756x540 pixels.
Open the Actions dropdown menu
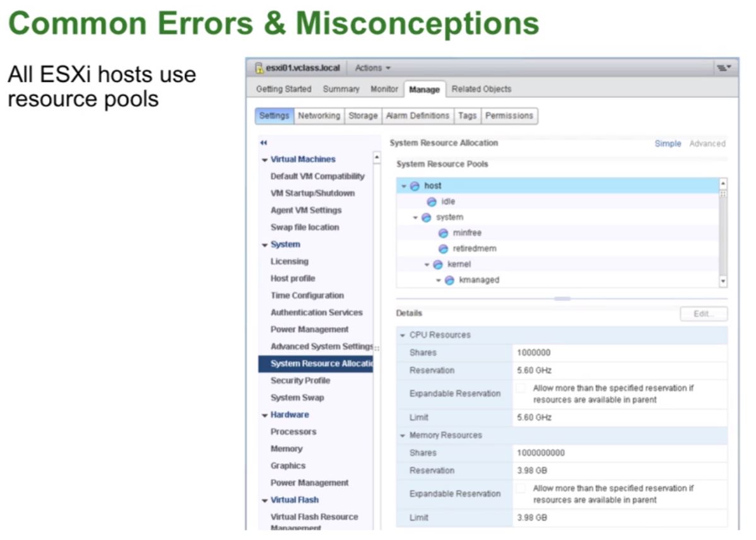pos(371,67)
